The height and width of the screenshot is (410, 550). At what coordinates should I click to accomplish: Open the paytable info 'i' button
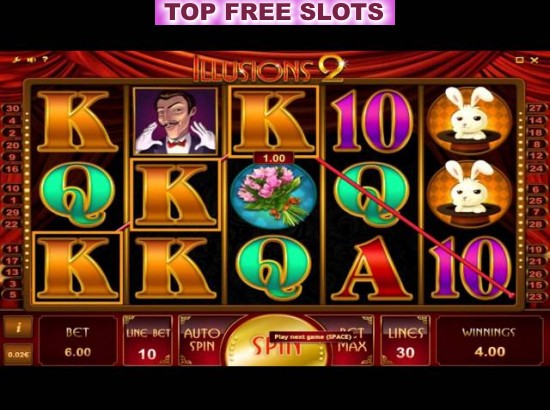click(18, 328)
